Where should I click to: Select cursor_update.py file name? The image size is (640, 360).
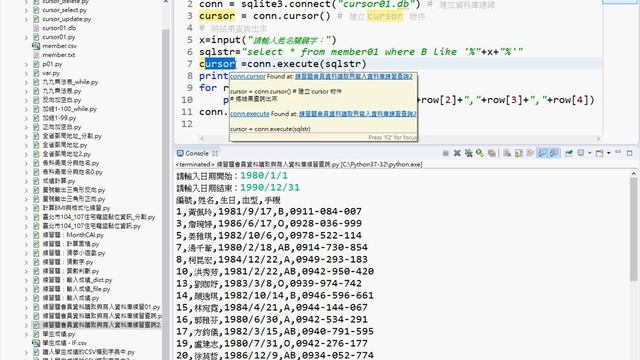[67, 19]
